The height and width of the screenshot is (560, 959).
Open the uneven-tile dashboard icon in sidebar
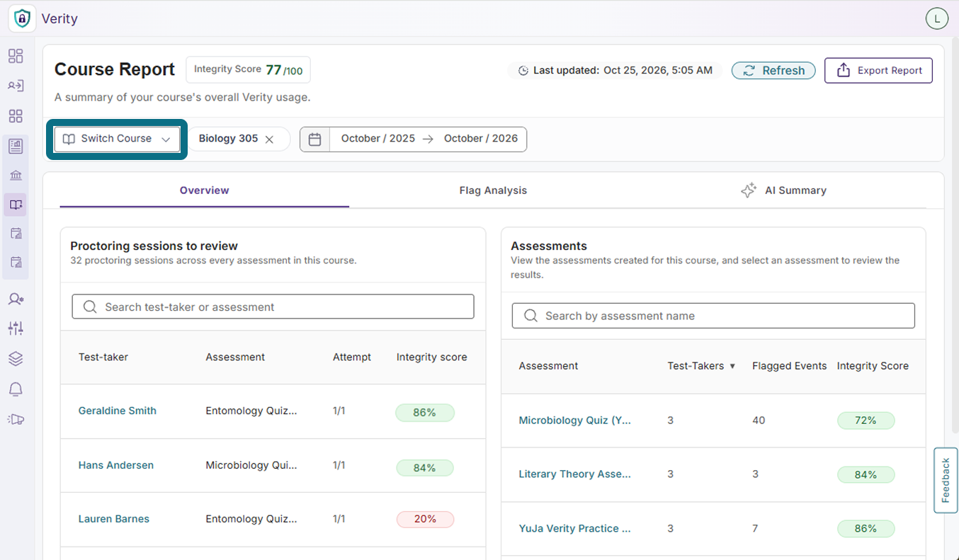tap(16, 56)
